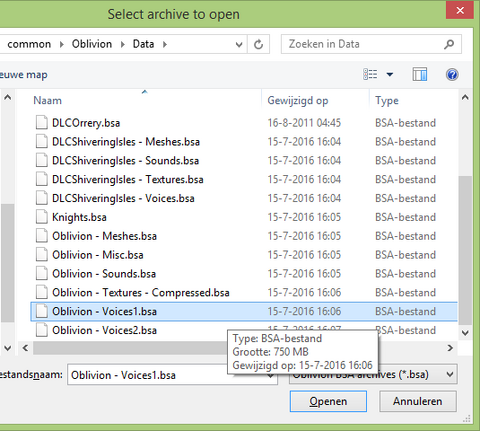Click the date 15-7-2016 16:06 of Voices1
480x431 pixels.
(x=304, y=311)
